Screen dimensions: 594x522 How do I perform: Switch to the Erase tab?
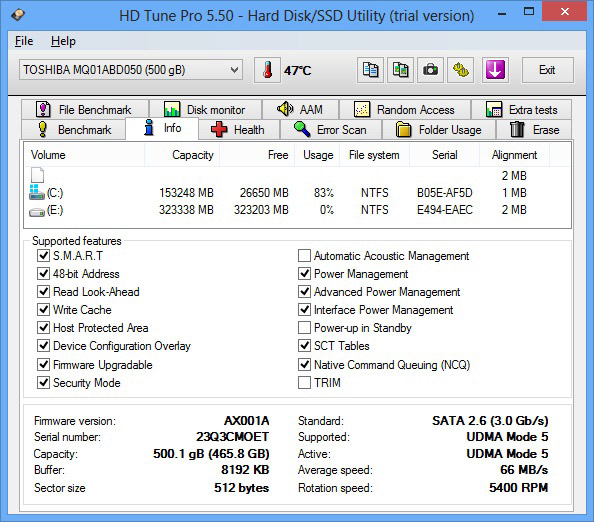pos(534,130)
